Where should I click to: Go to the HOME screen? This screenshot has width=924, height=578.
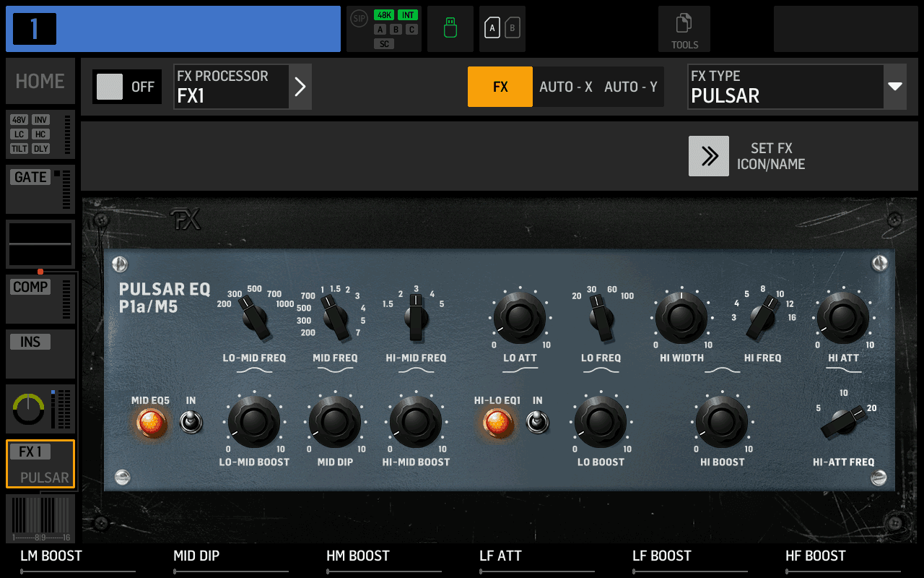coord(40,81)
